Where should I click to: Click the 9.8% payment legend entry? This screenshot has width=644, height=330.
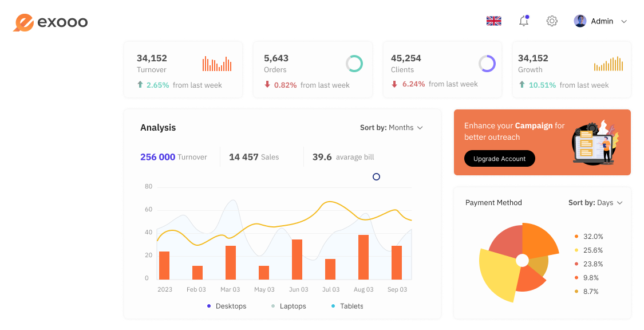[x=587, y=278]
